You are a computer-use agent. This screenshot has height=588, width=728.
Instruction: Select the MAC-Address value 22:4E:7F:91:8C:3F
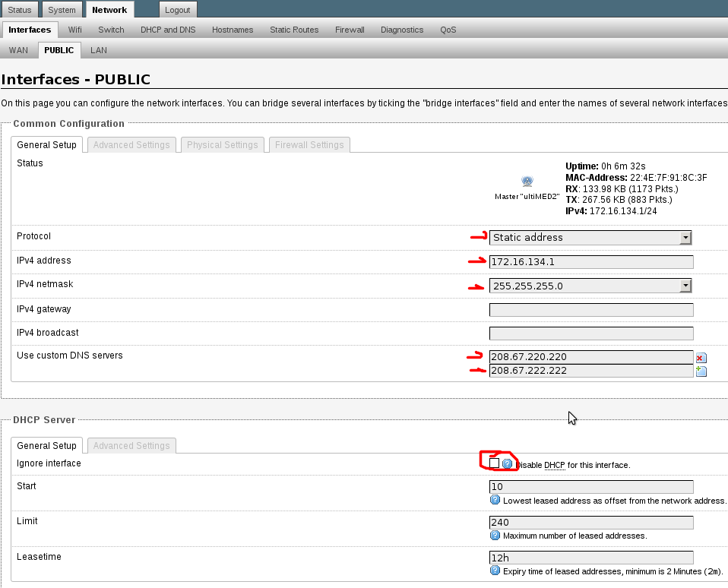669,178
